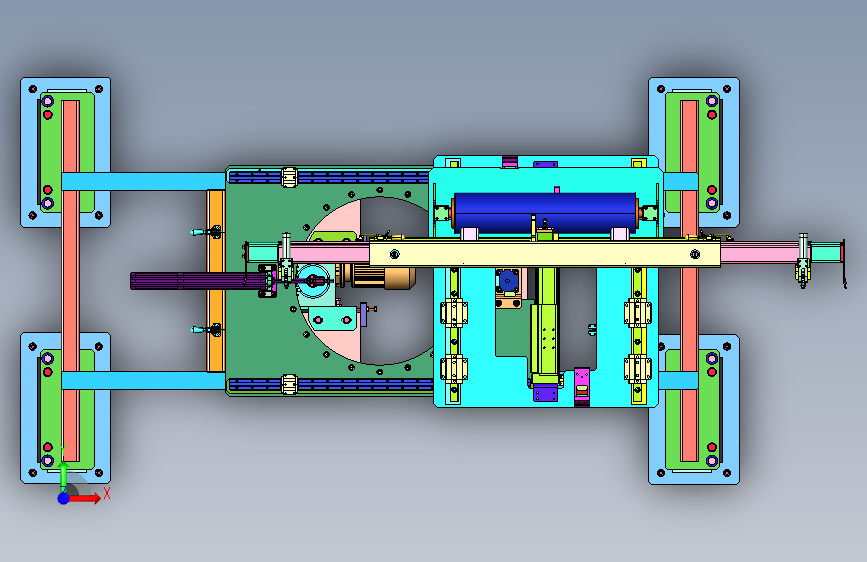Click the blue Z axis ball of triad
This screenshot has height=562, width=867.
pos(64,498)
